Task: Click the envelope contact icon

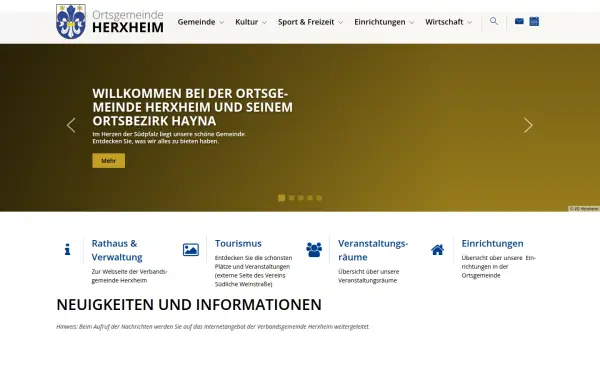Action: pos(519,21)
